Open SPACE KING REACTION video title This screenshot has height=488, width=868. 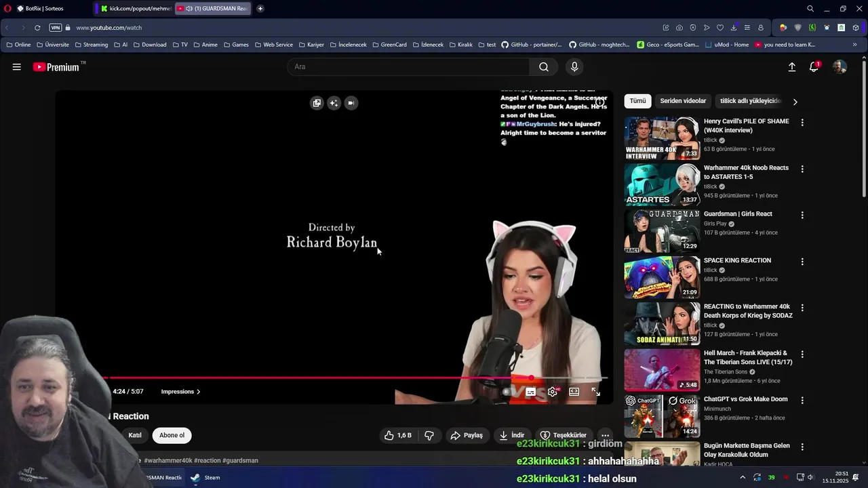coord(737,260)
